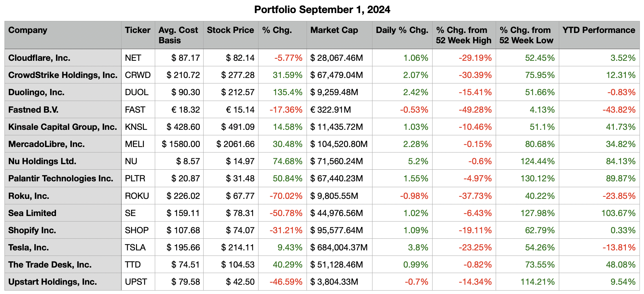Image resolution: width=644 pixels, height=294 pixels.
Task: Click Palantir's YTD performance 89.87%
Action: (x=620, y=179)
